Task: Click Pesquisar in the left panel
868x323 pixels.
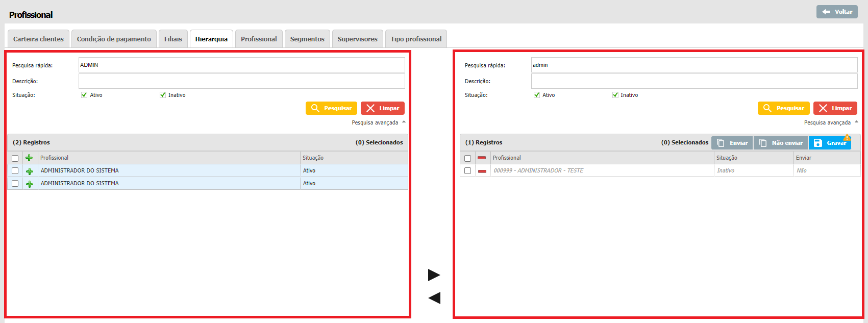Action: [x=331, y=108]
